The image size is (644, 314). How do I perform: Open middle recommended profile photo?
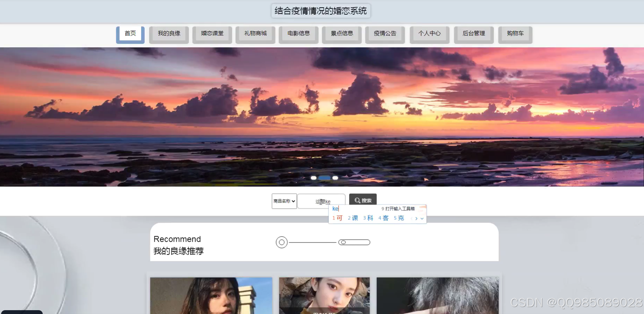click(x=324, y=296)
